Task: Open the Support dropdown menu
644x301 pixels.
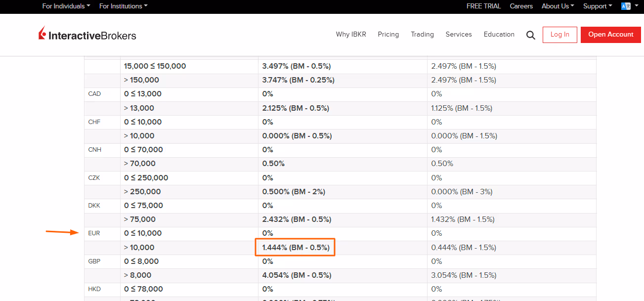Action: [x=598, y=6]
